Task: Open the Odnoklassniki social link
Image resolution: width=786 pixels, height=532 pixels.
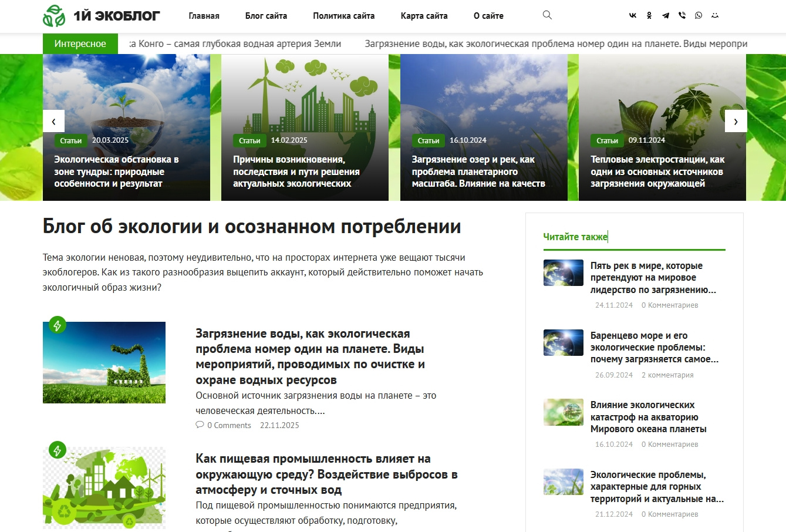Action: tap(649, 16)
